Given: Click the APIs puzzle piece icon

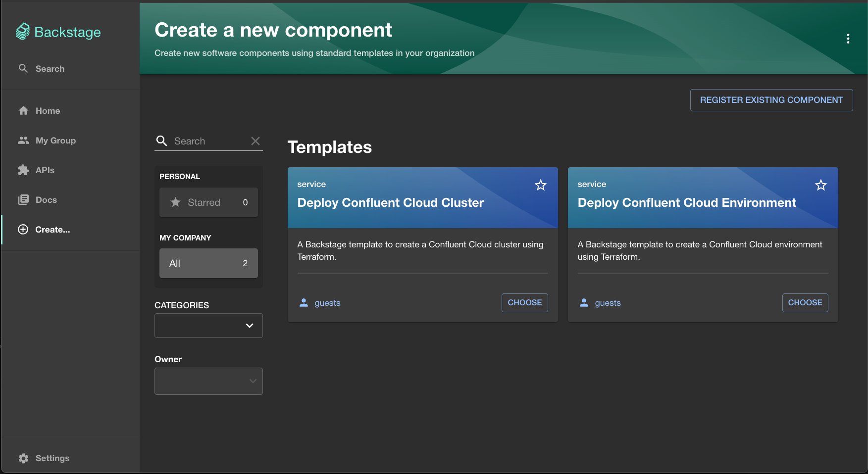Looking at the screenshot, I should coord(23,170).
